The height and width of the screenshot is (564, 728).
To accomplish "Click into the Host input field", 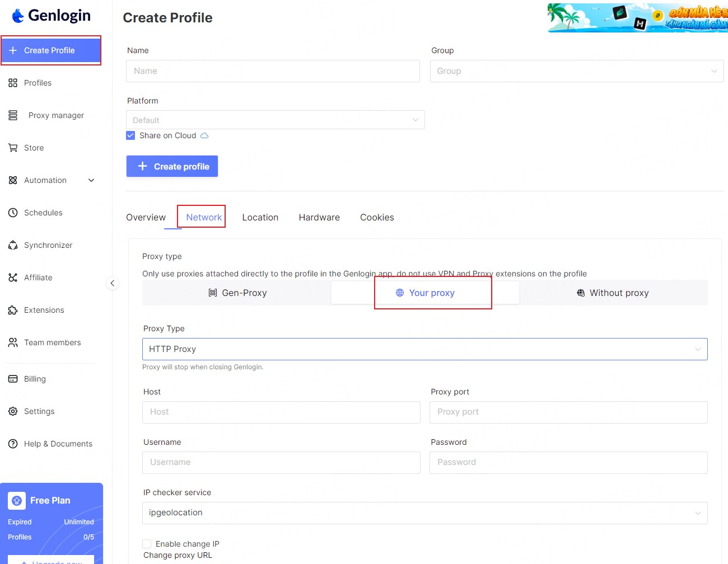I will coord(281,412).
